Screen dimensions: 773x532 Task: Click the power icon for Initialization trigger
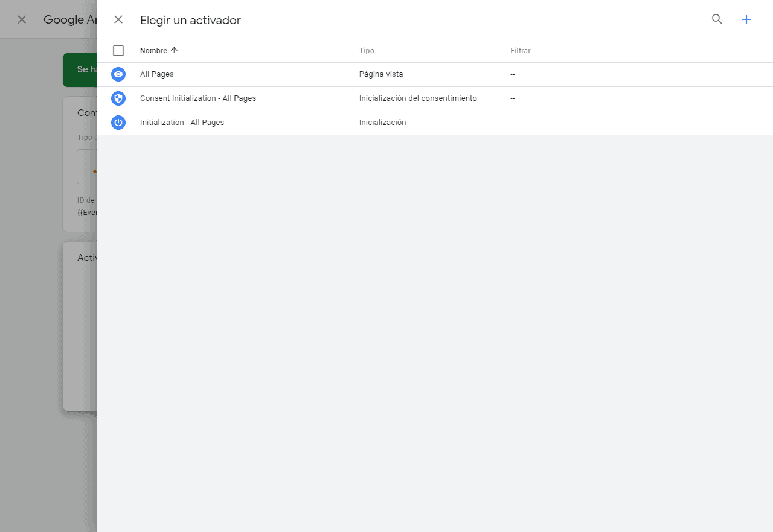tap(118, 123)
